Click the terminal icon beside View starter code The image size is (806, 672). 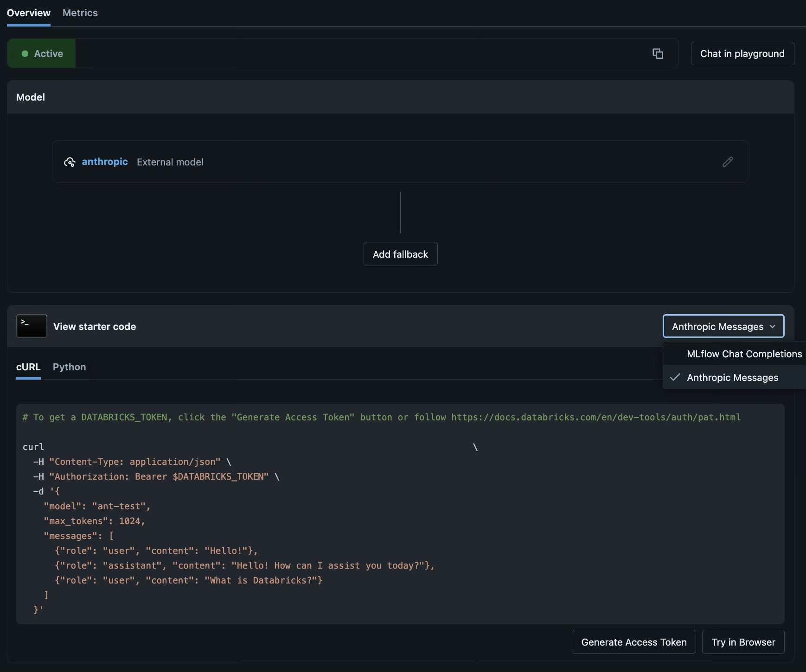pyautogui.click(x=32, y=326)
